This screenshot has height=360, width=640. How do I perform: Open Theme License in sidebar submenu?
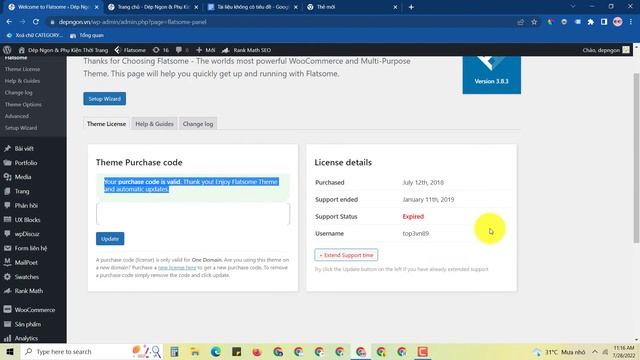(22, 69)
